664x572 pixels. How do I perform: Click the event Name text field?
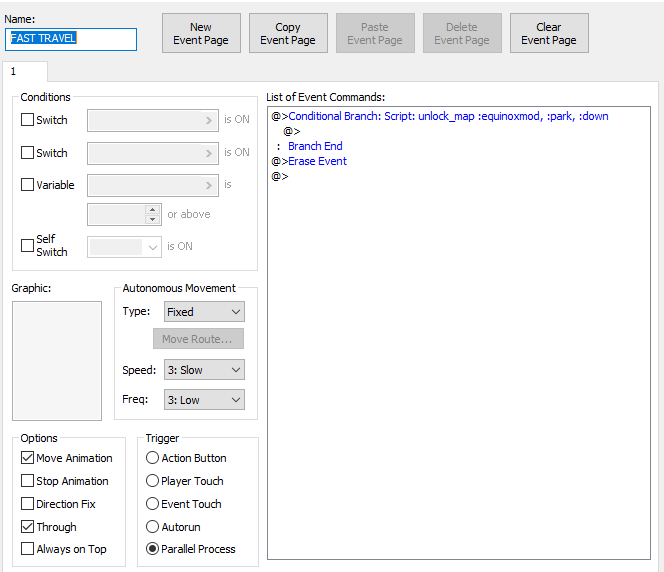(x=71, y=38)
